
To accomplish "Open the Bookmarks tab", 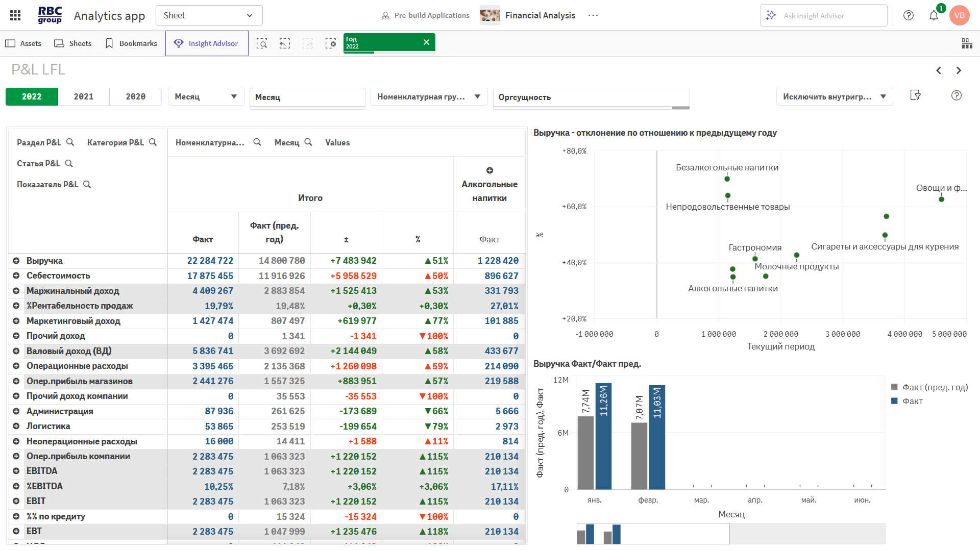I will tap(131, 43).
